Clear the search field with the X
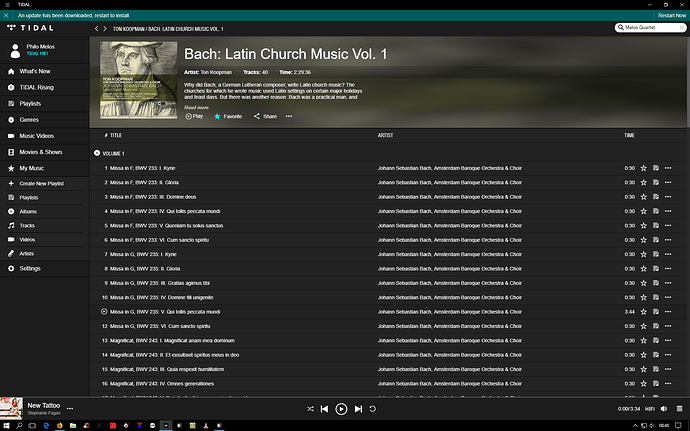The height and width of the screenshot is (431, 690). coord(682,27)
